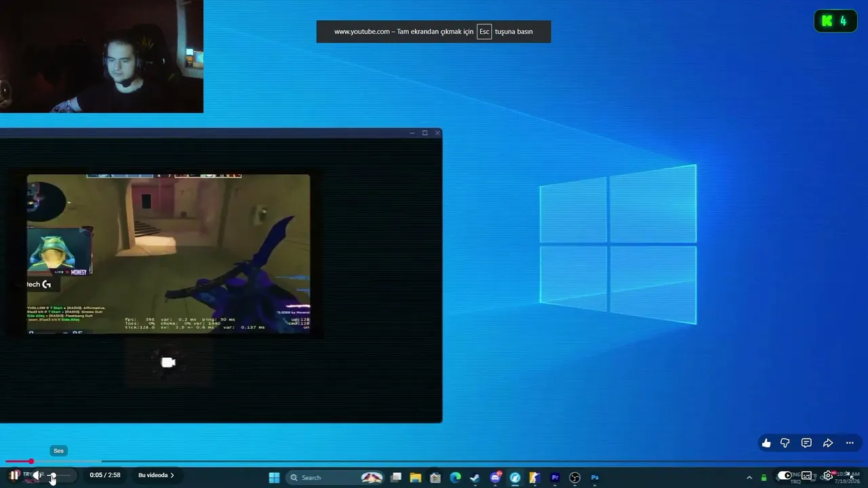The height and width of the screenshot is (488, 868).
Task: Launch Counter-Strike from the taskbar
Action: 535,478
